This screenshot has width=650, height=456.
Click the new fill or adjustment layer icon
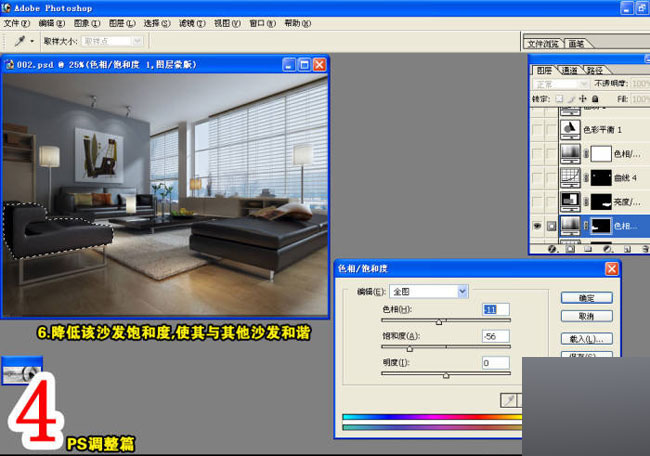point(607,249)
